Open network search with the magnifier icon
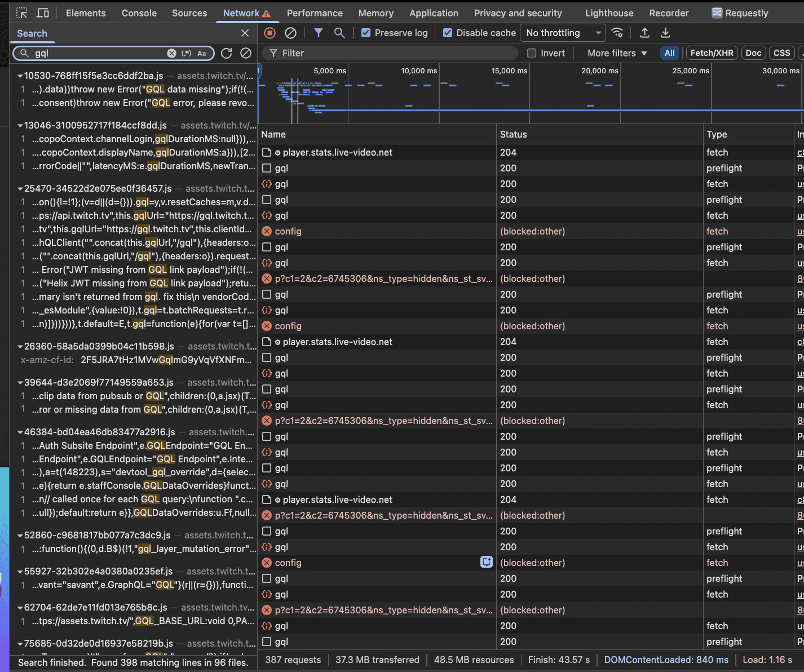804x672 pixels. point(339,33)
